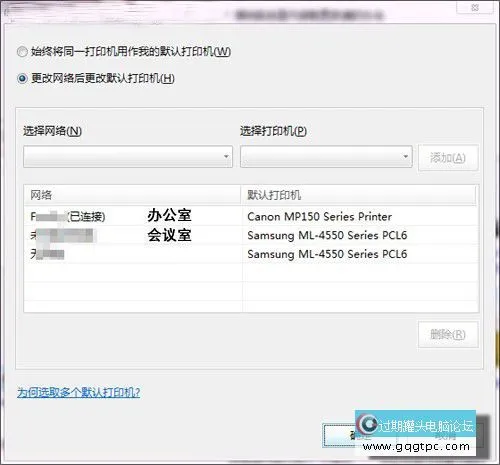The height and width of the screenshot is (465, 500).
Task: Click the Remove (删除) button
Action: [x=448, y=334]
